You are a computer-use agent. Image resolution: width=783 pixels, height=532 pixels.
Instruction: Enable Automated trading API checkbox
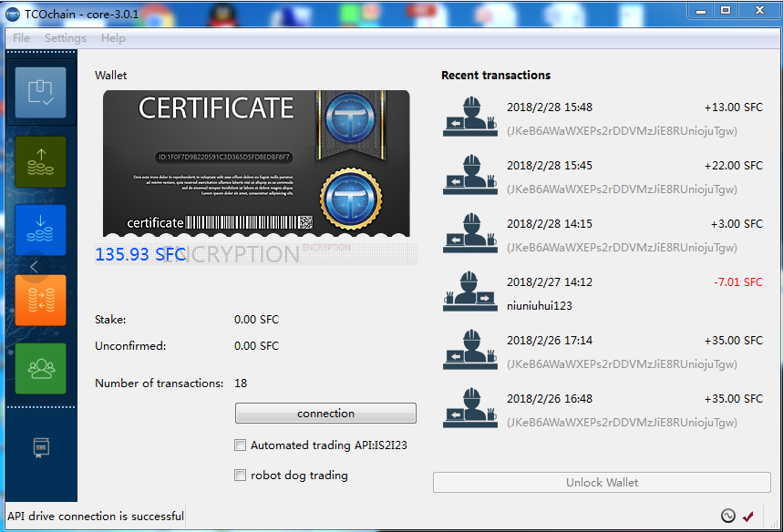point(241,445)
